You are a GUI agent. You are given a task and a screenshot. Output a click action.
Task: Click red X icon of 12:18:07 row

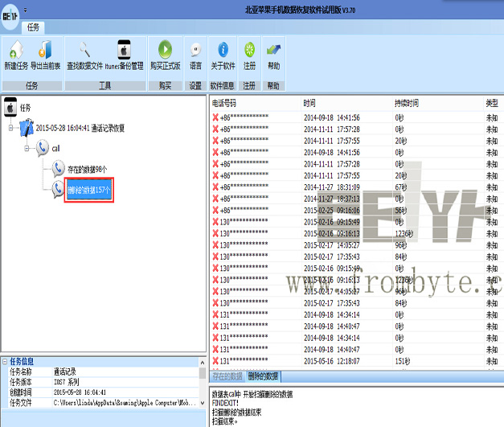tap(215, 361)
